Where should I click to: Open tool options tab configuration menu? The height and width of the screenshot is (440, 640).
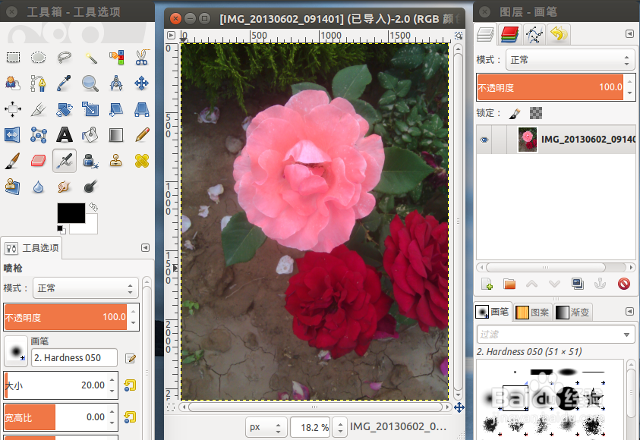click(145, 248)
